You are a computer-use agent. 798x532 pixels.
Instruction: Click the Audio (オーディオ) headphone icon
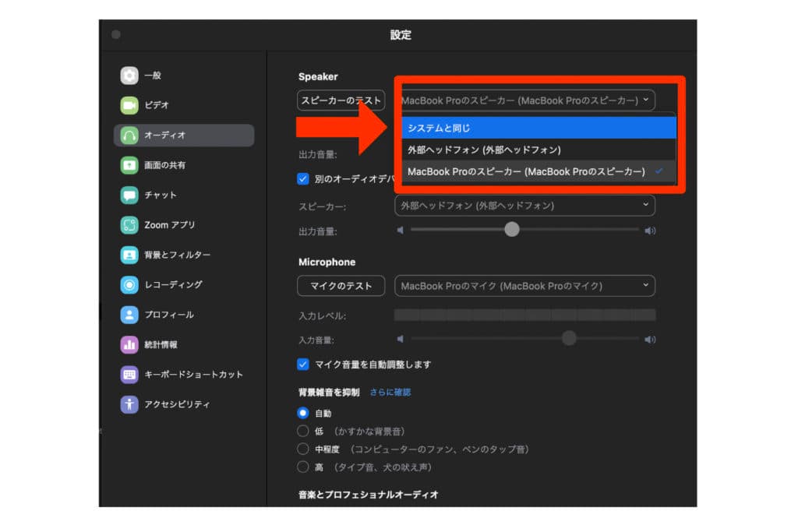click(129, 136)
